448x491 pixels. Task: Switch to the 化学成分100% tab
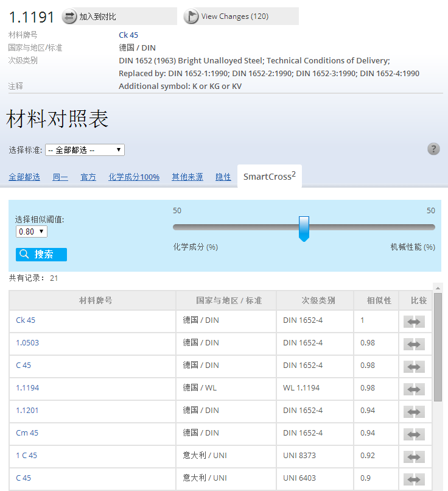(x=134, y=177)
